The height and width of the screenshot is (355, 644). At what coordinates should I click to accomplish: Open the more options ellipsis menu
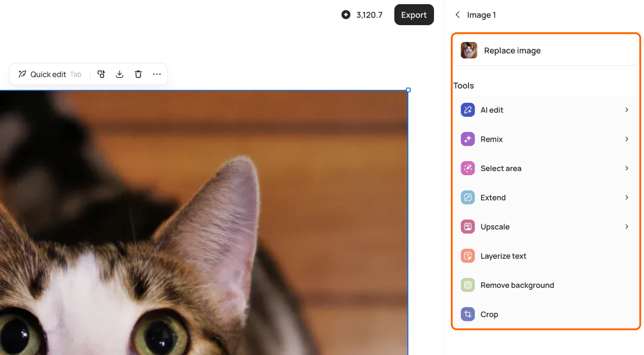point(157,74)
